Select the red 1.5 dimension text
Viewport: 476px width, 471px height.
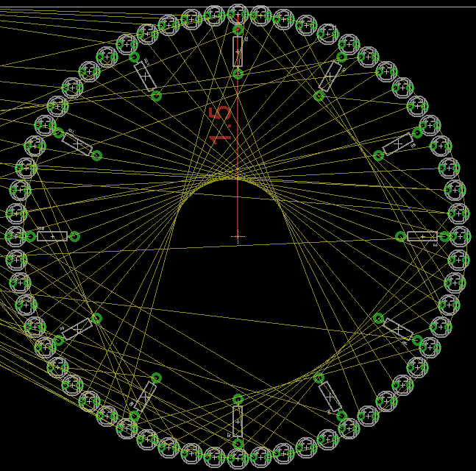click(221, 124)
